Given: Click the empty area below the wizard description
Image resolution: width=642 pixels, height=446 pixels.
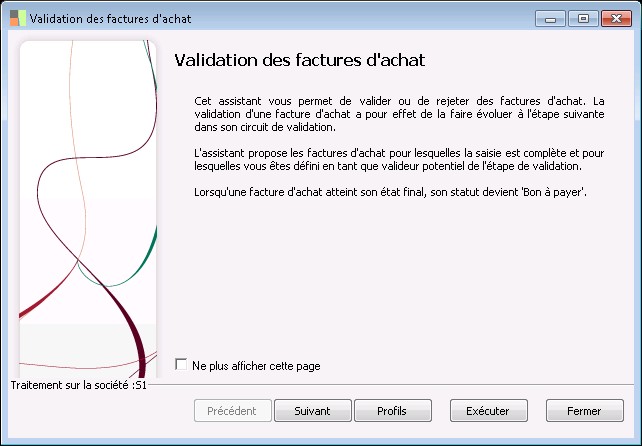Looking at the screenshot, I should (400, 280).
